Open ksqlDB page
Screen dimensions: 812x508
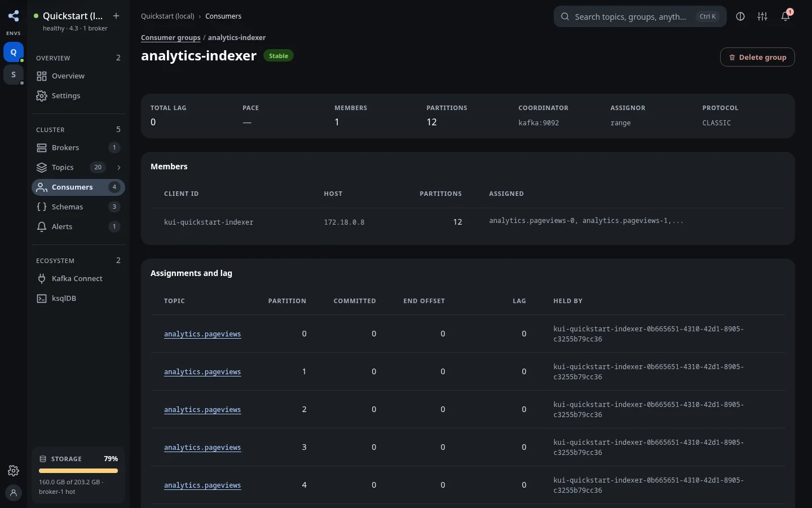click(78, 299)
